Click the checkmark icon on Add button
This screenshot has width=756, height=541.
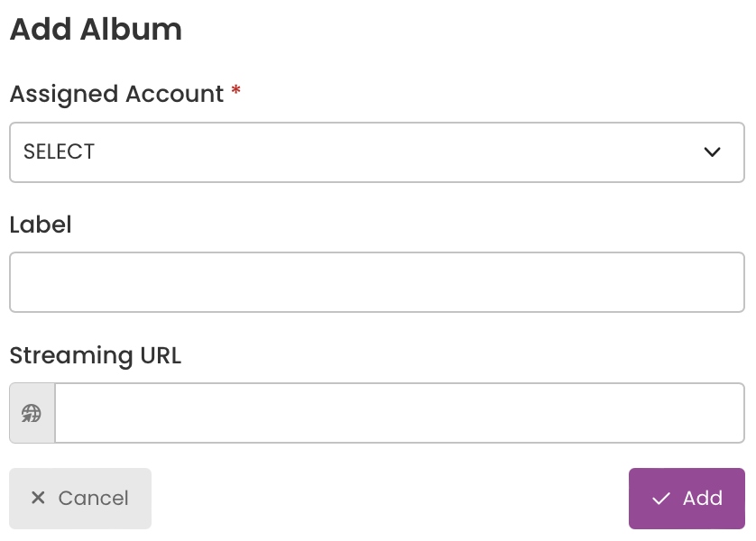pos(661,499)
